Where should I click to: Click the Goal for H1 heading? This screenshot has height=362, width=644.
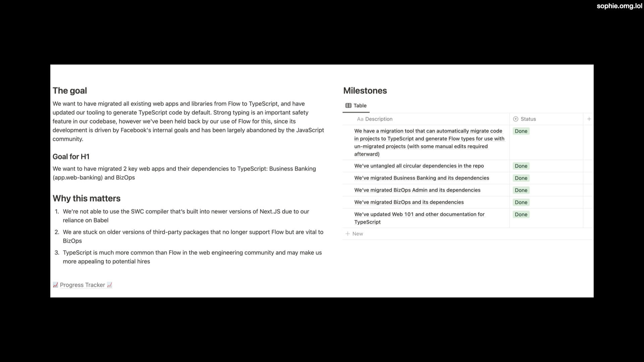coord(71,156)
